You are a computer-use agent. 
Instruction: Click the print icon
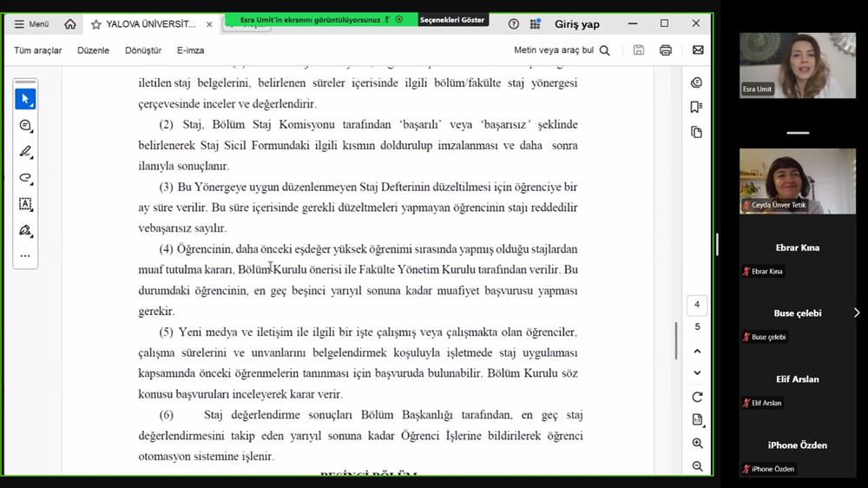coord(666,50)
